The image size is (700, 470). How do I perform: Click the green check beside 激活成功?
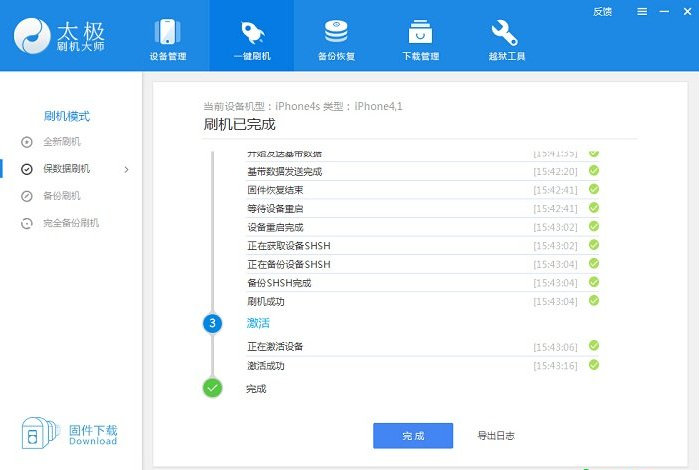(594, 365)
